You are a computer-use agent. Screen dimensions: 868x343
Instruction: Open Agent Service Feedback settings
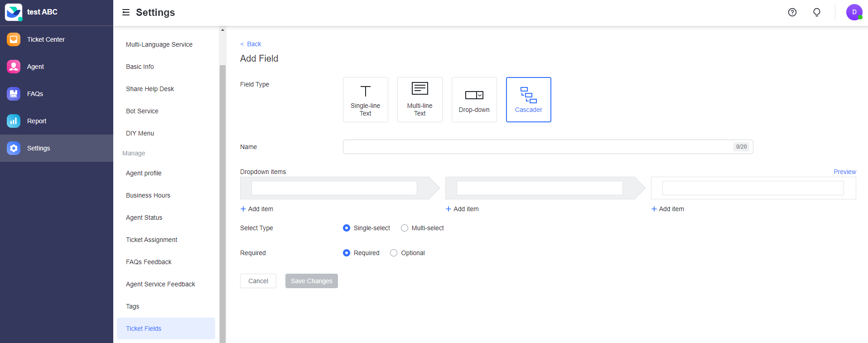pos(160,284)
